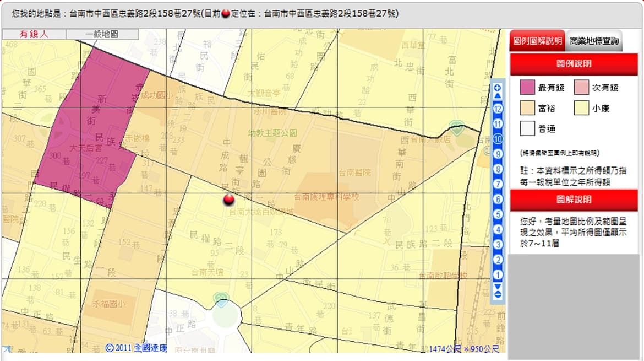
Task: Switch to the 一般地圖 tab
Action: [102, 34]
